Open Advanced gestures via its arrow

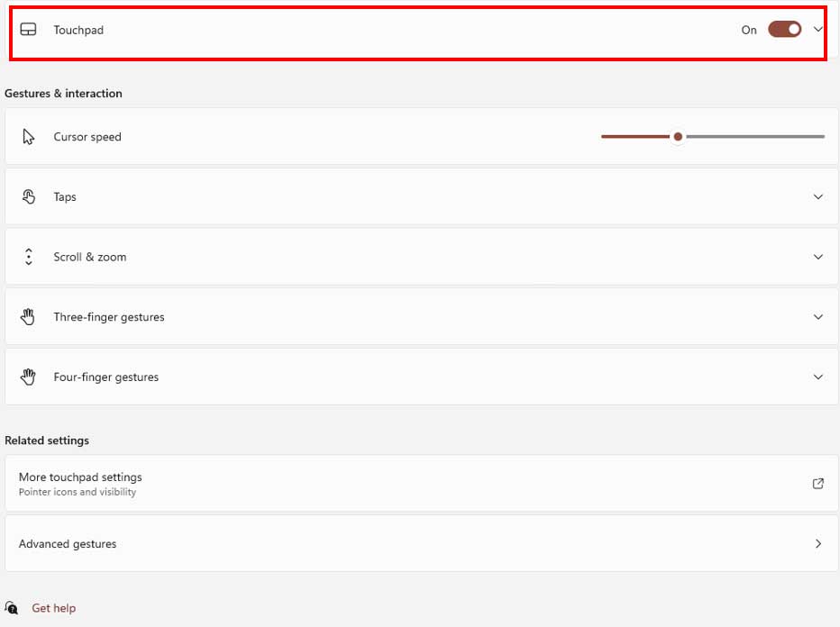tap(818, 543)
